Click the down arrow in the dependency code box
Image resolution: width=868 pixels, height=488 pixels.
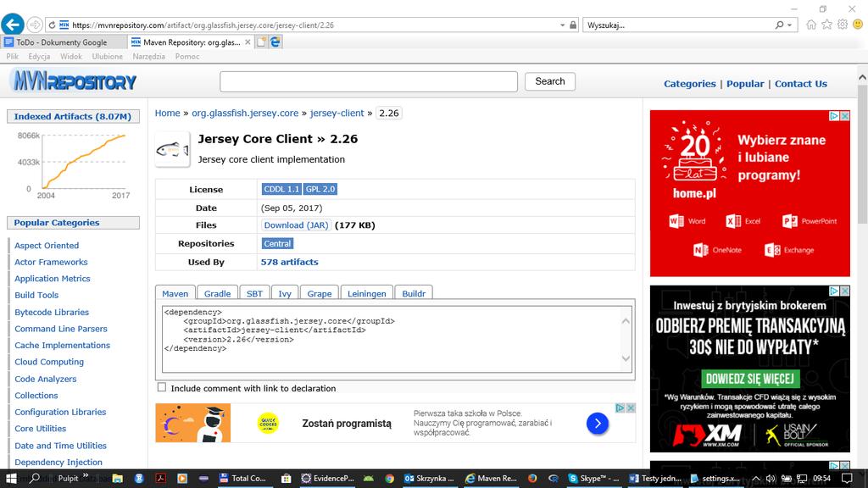pyautogui.click(x=626, y=358)
